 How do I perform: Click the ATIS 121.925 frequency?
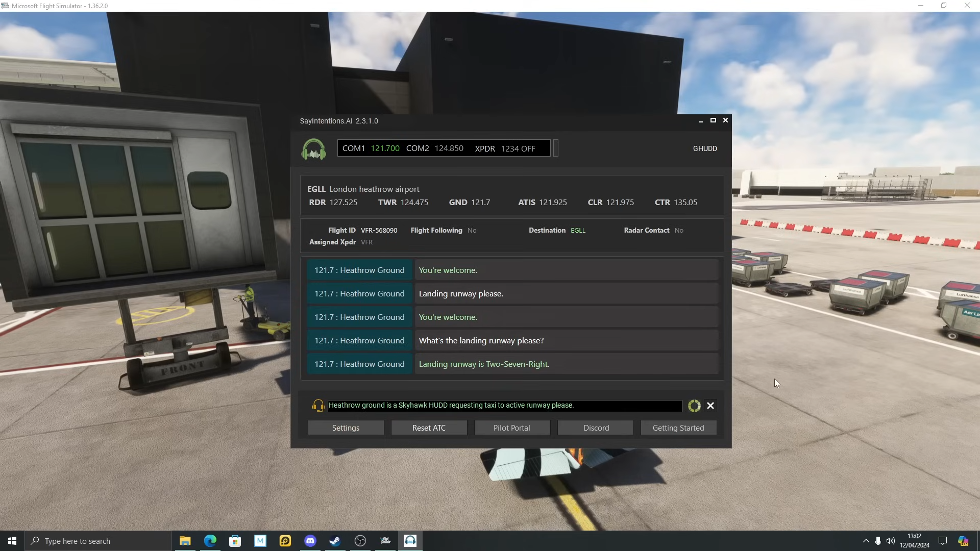[x=543, y=203]
